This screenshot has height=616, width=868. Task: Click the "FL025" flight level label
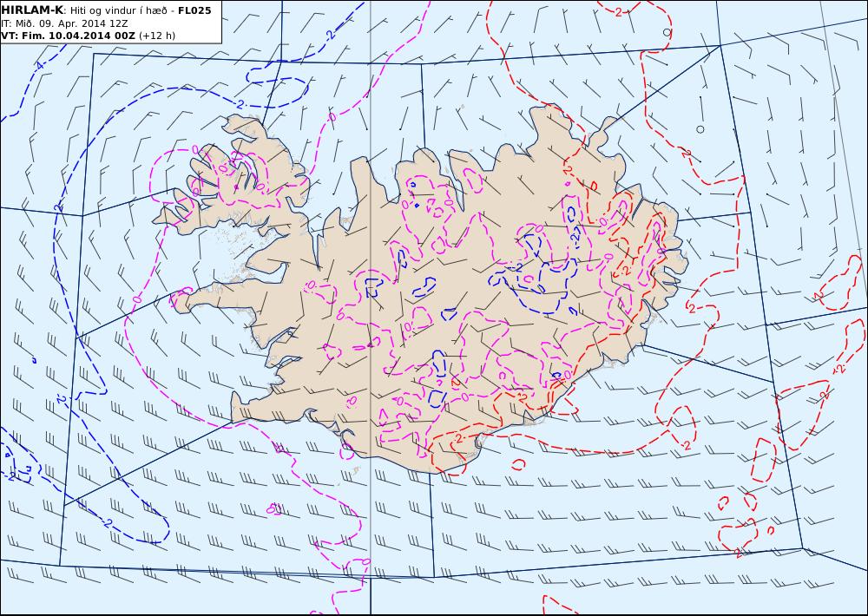coord(194,10)
